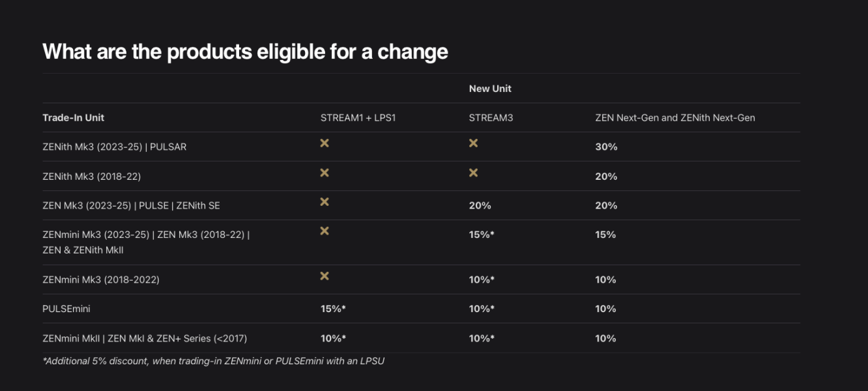868x391 pixels.
Task: Click the 20% STREAM3 value for ZEN Mk3
Action: pos(480,205)
